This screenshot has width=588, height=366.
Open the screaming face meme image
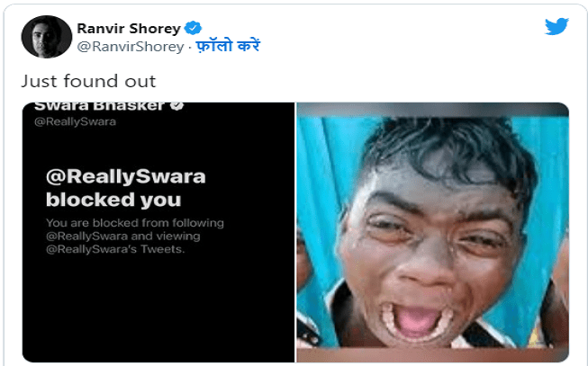click(x=433, y=232)
